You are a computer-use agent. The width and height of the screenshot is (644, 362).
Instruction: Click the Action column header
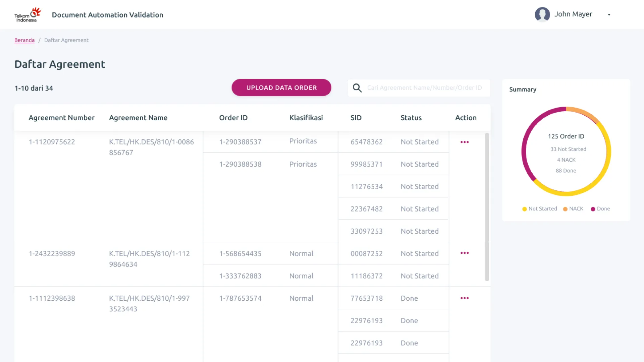tap(466, 118)
